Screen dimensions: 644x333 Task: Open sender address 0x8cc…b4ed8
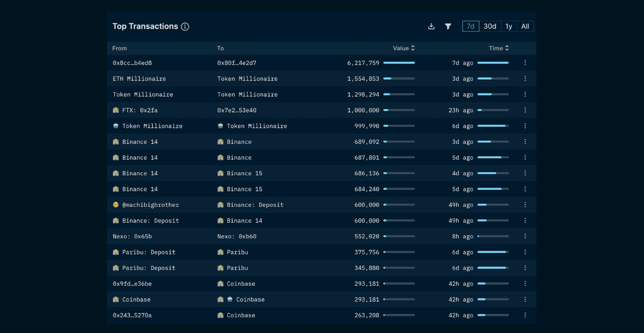132,63
